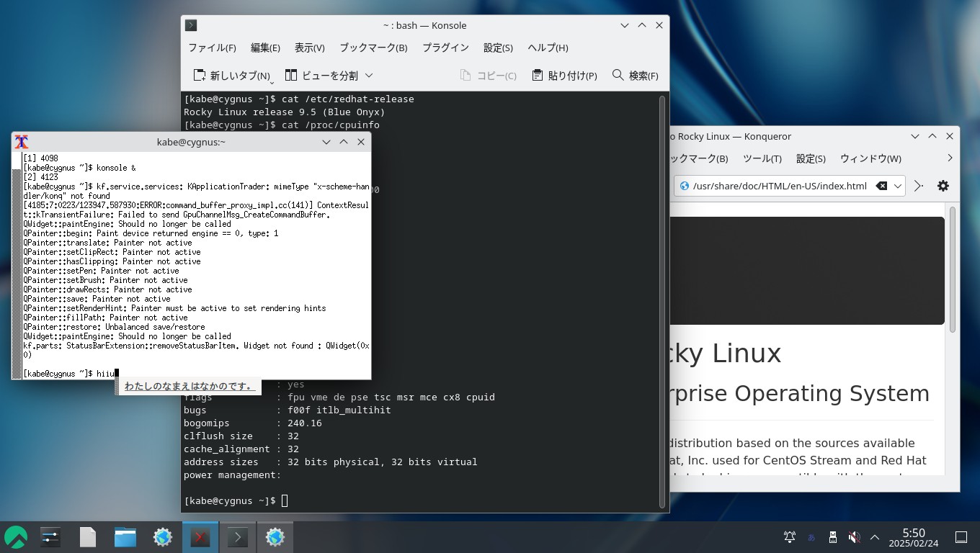This screenshot has height=553, width=980.
Task: Click the Japanese input method あ indicator
Action: coord(811,537)
